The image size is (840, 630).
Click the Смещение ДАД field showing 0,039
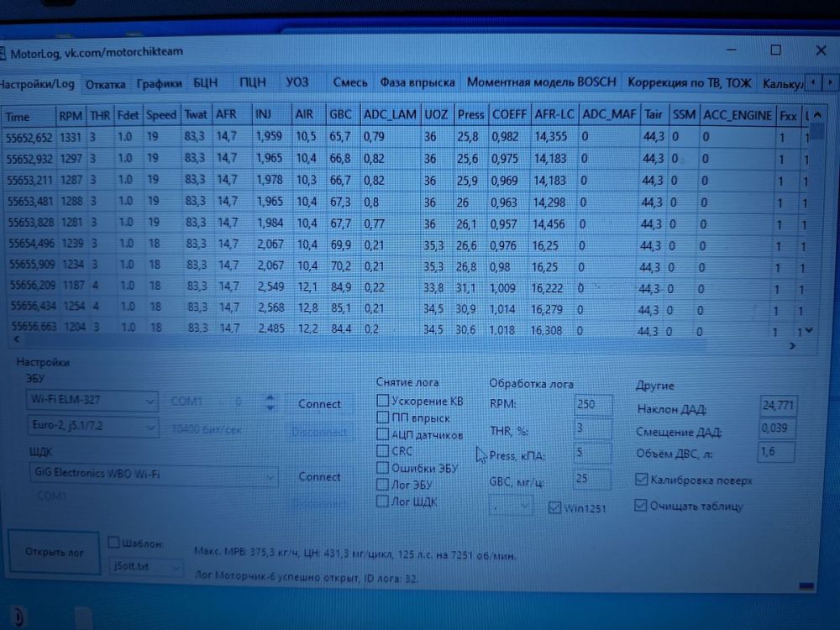pyautogui.click(x=776, y=428)
